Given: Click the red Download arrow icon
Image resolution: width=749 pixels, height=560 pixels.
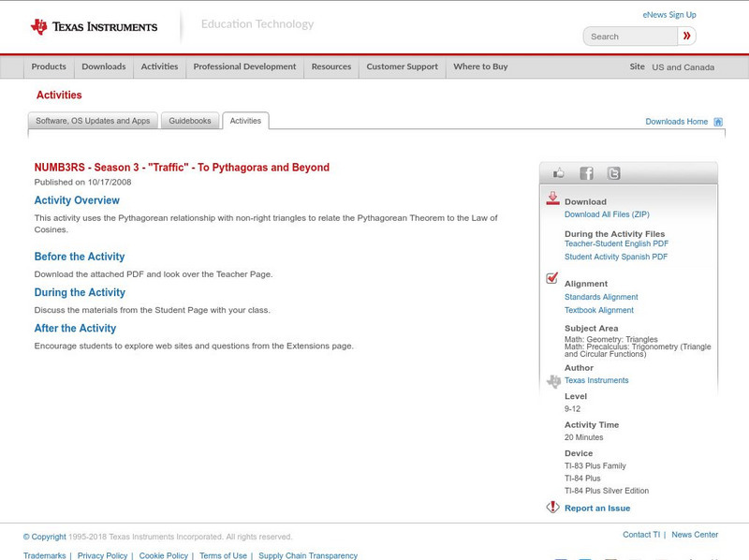Looking at the screenshot, I should click(x=552, y=199).
